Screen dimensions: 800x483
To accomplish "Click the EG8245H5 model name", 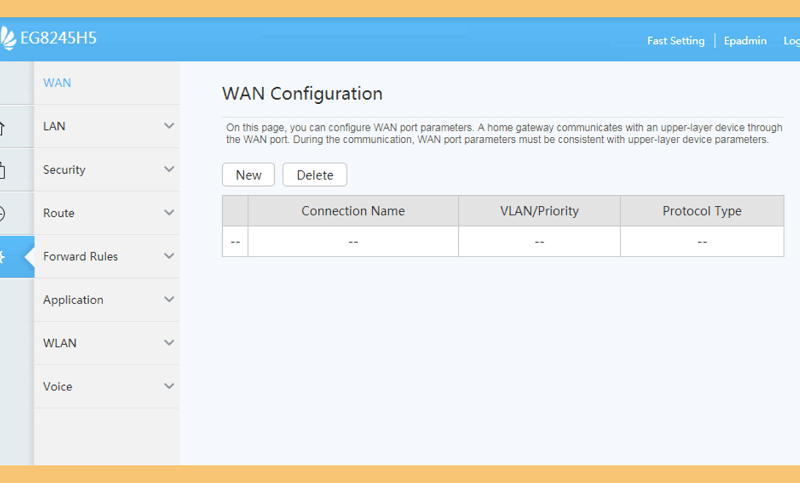I will pyautogui.click(x=58, y=38).
